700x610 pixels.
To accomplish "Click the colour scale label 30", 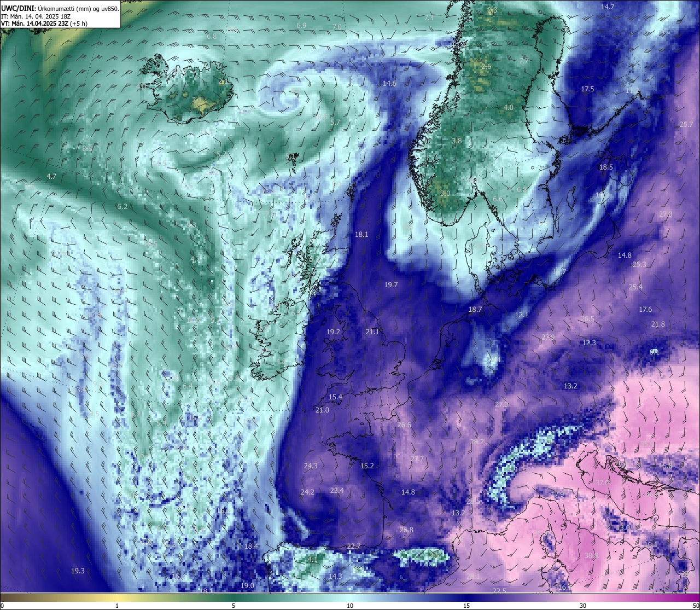I will (583, 606).
